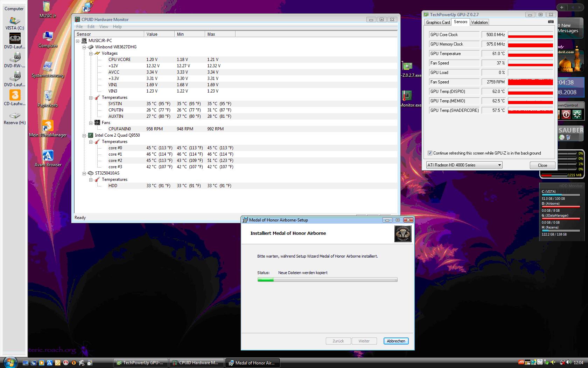Click the Value column header
Image resolution: width=588 pixels, height=368 pixels.
159,34
